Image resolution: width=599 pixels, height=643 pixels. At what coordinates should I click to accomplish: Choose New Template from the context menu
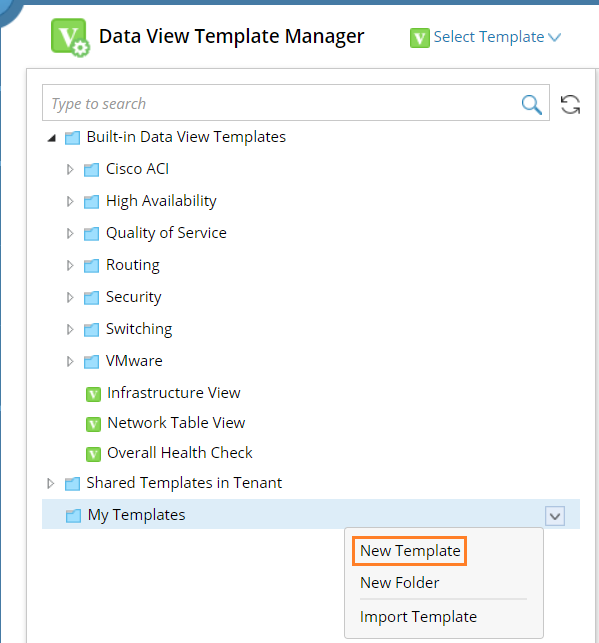tap(410, 551)
